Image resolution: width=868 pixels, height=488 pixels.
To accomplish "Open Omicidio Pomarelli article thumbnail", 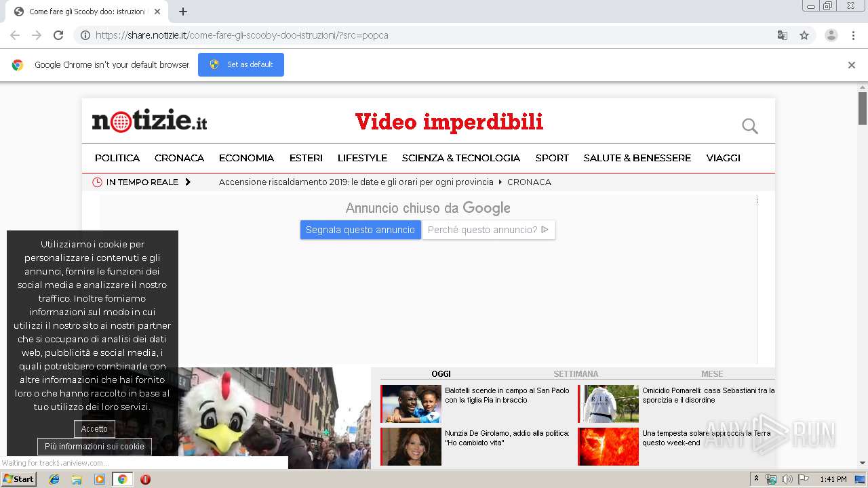I will click(x=608, y=404).
